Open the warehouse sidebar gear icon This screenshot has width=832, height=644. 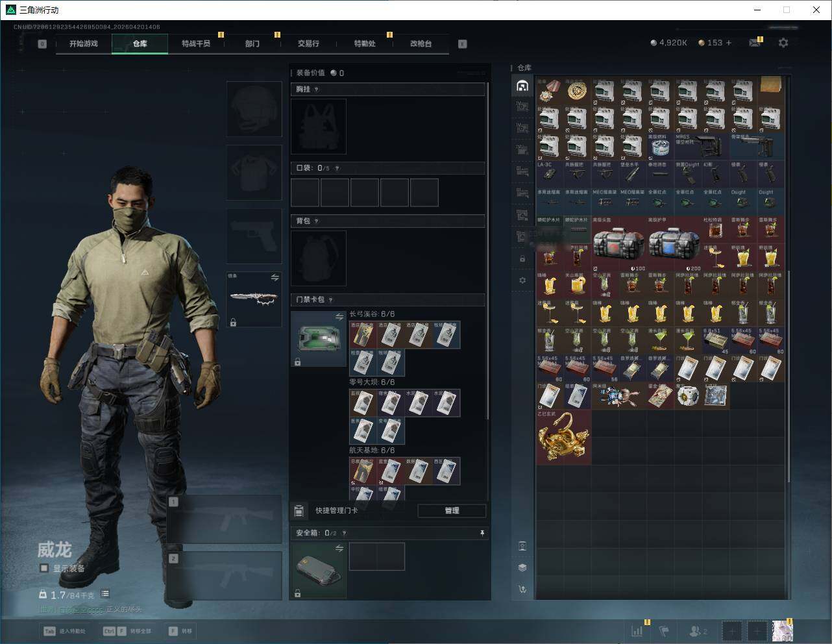coord(522,280)
